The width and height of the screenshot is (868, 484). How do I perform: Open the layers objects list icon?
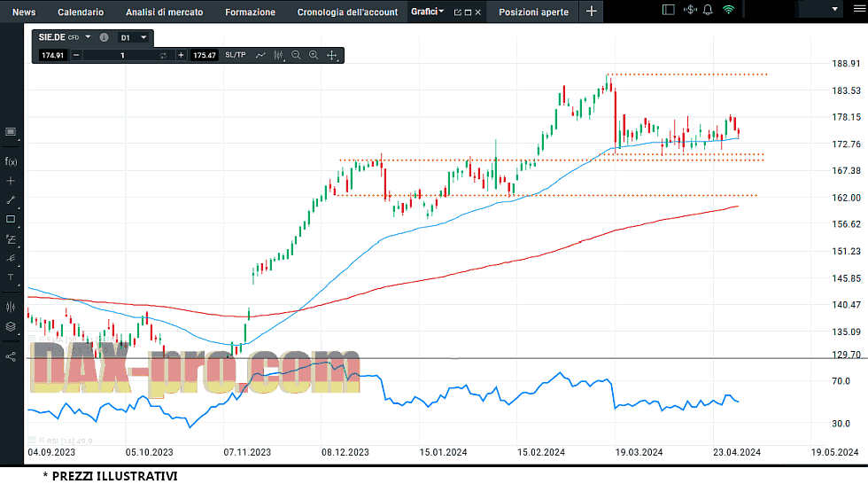click(x=11, y=327)
